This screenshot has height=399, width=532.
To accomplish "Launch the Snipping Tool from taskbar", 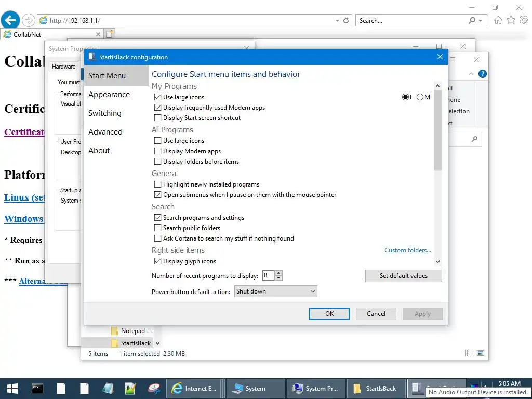I will pyautogui.click(x=154, y=389).
